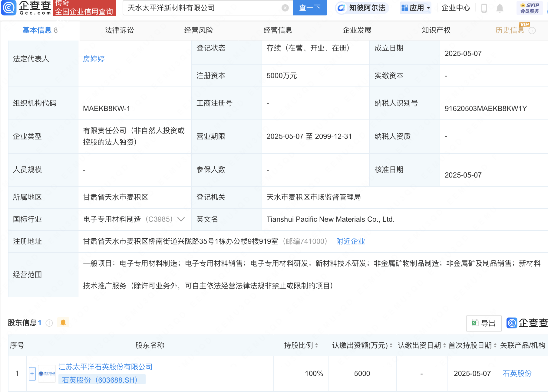Viewport: 548px width, 392px height.
Task: Open legal representative 房婷婷 link
Action: pos(94,59)
